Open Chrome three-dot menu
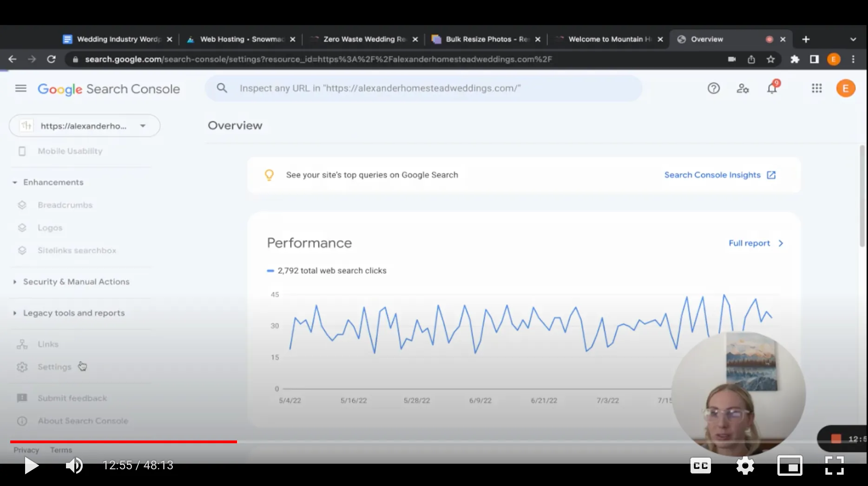868x486 pixels. click(853, 59)
